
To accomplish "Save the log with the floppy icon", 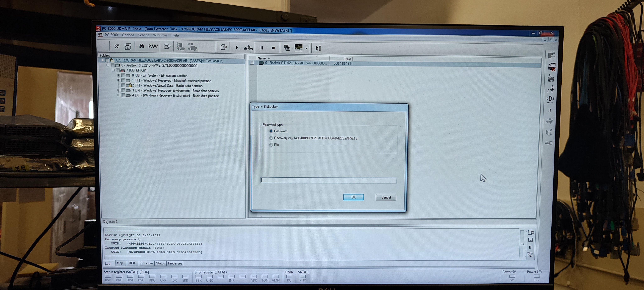I will [x=530, y=240].
